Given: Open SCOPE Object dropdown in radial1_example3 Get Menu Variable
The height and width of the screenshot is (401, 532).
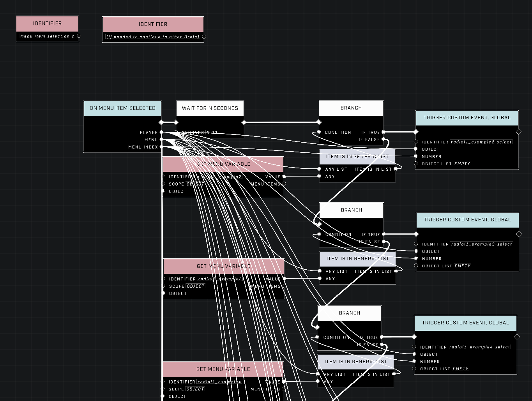Looking at the screenshot, I should (x=196, y=286).
